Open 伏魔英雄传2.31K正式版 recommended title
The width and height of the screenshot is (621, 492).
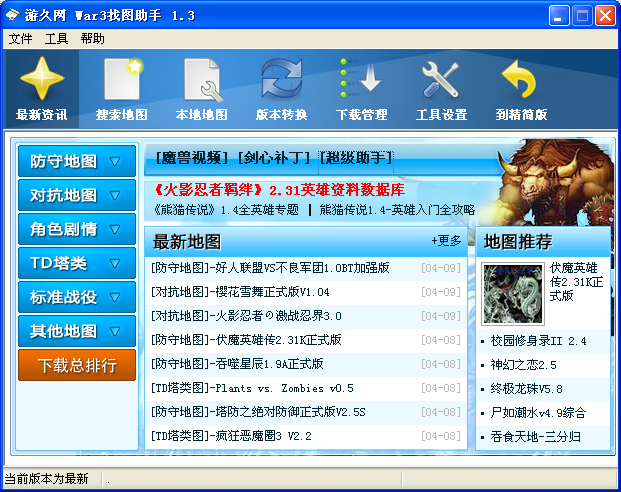(576, 282)
